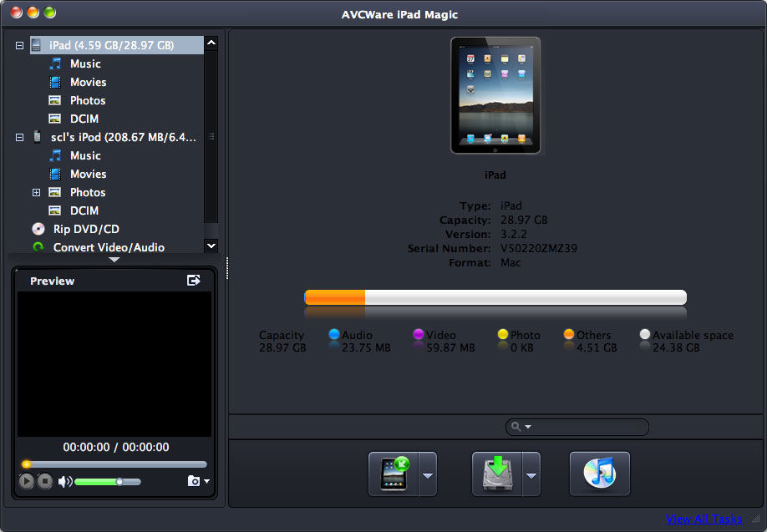Click the white Available space legend dot
Viewport: 767px width, 532px height.
click(x=645, y=334)
